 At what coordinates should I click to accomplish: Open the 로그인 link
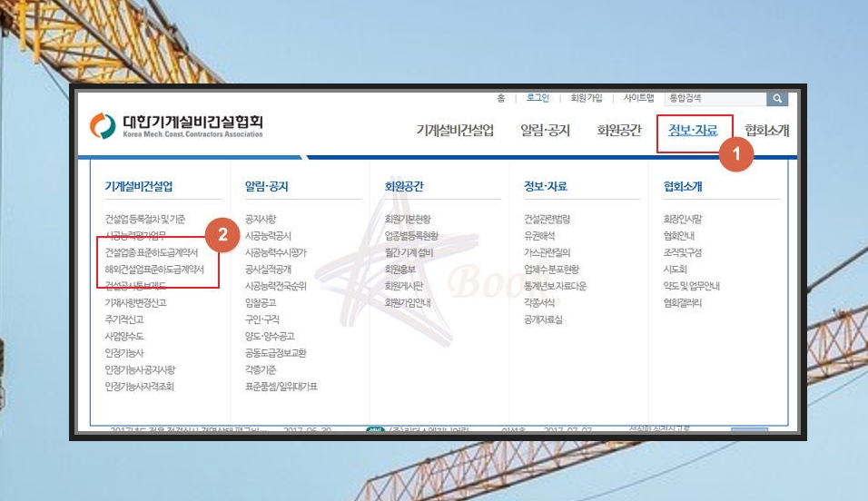[x=538, y=98]
